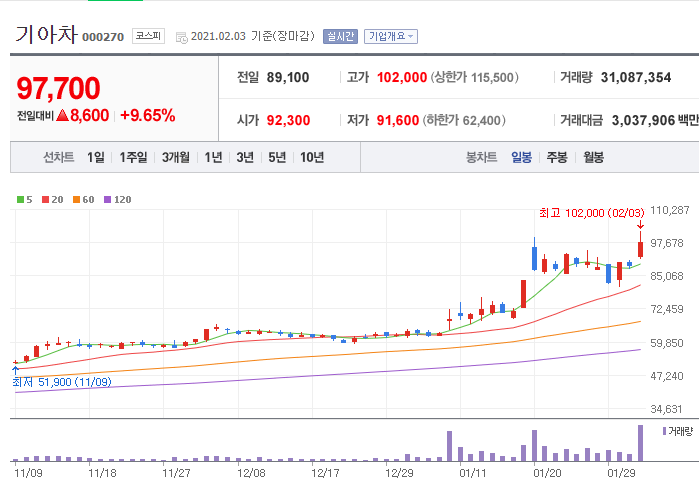Click the tallest volume bar on 02/03
Viewport: 699px width, 490px height.
tap(641, 443)
